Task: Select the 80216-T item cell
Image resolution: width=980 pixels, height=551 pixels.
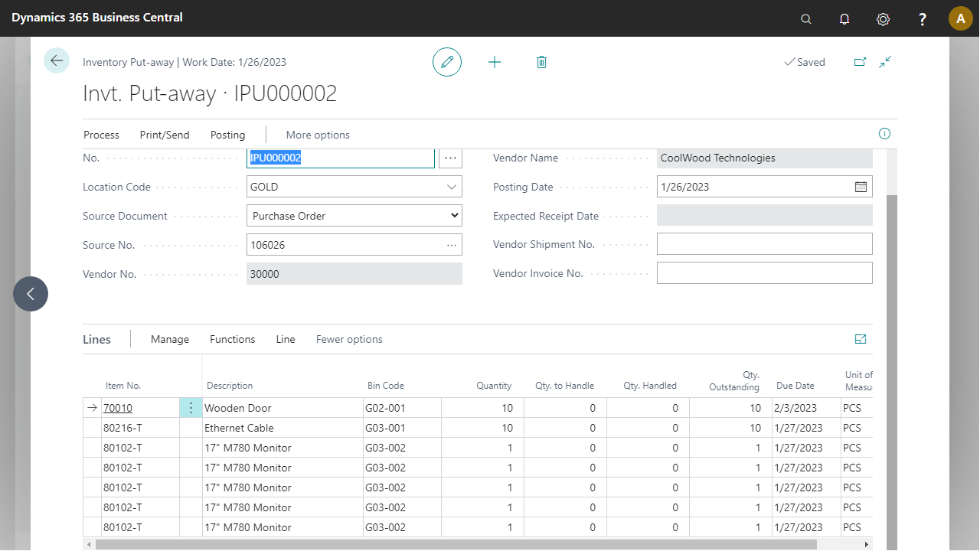Action: click(x=140, y=428)
